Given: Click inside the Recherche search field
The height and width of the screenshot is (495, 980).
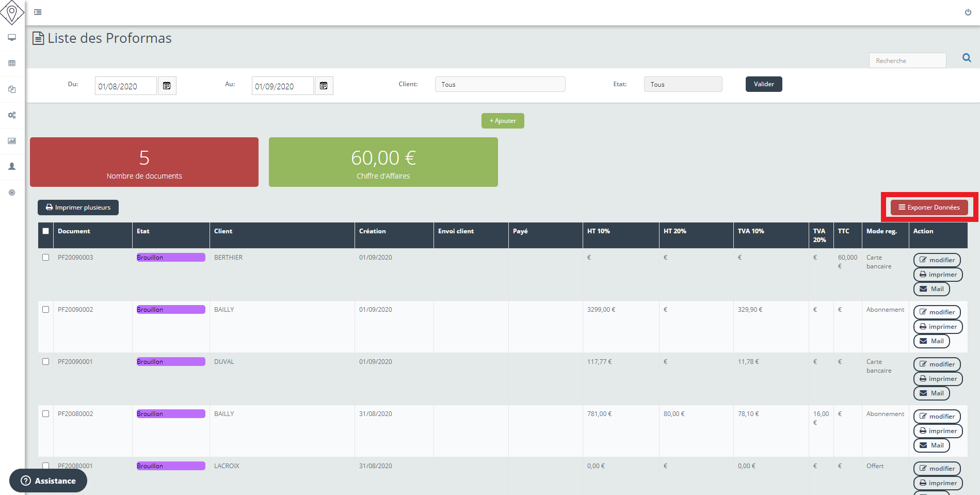Looking at the screenshot, I should point(907,60).
